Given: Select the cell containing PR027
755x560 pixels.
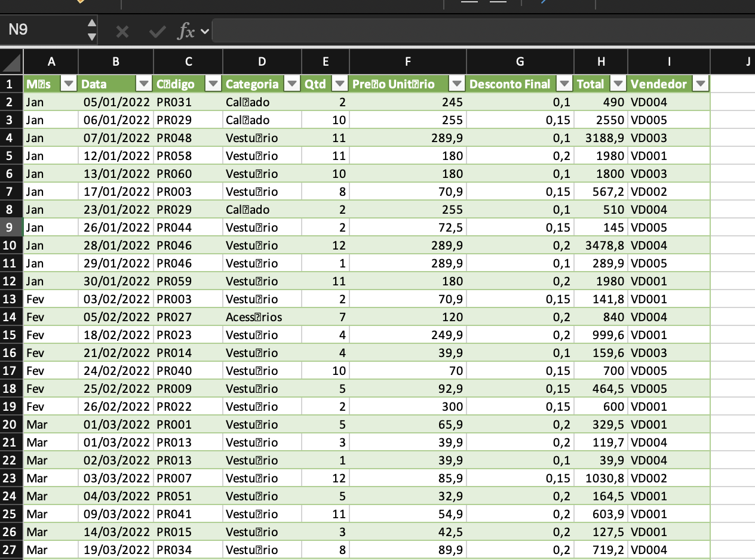Looking at the screenshot, I should click(x=188, y=317).
